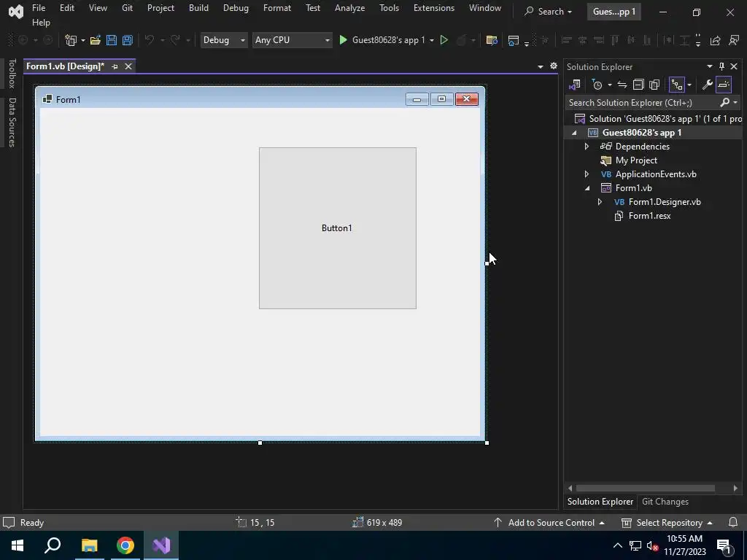Click the Search Solution Explorer input field
The width and height of the screenshot is (747, 560).
(642, 102)
